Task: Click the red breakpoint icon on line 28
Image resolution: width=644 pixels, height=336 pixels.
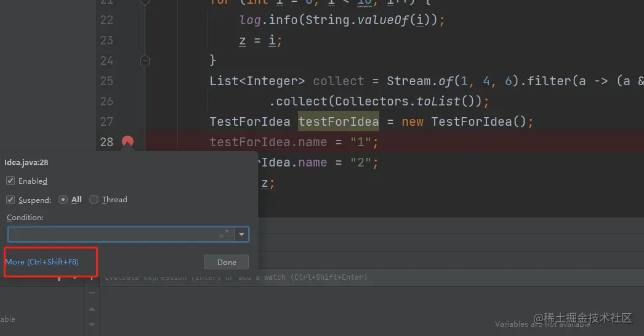Action: pyautogui.click(x=127, y=141)
